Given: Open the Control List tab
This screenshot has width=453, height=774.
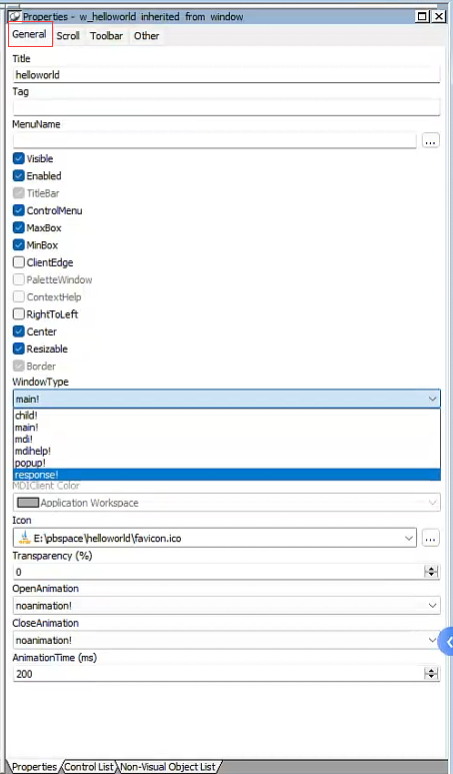Looking at the screenshot, I should coord(89,767).
